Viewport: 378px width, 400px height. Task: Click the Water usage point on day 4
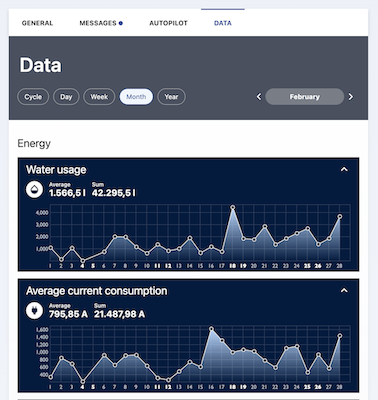click(83, 261)
